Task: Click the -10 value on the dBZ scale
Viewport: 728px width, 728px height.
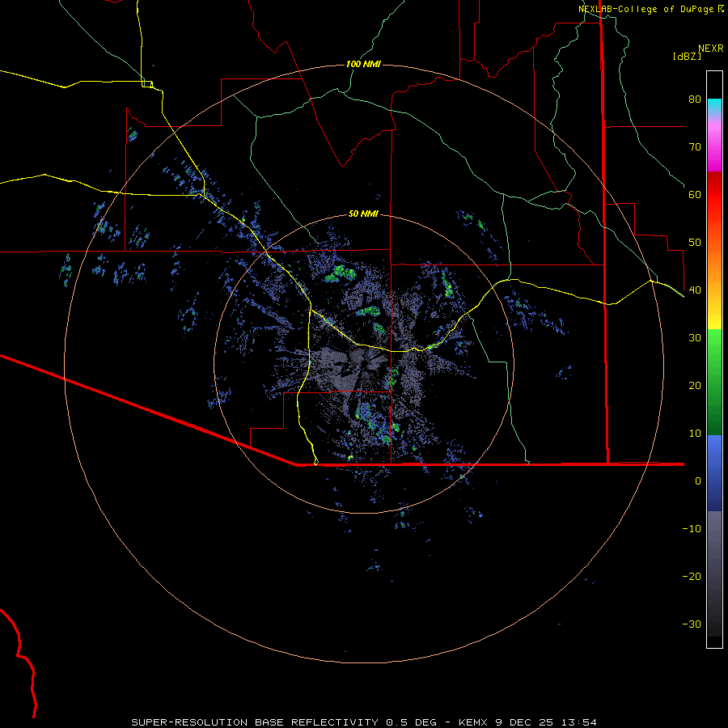Action: tap(692, 528)
